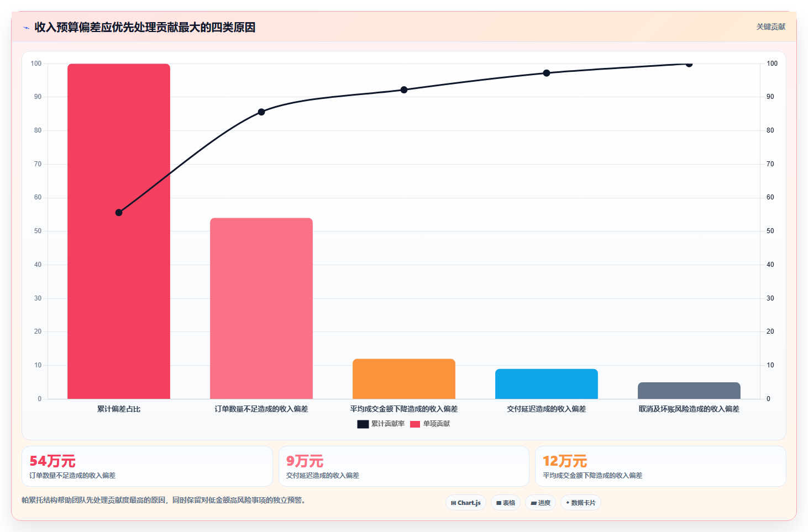Toggle the 单项贡献 legend item
The width and height of the screenshot is (808, 532).
[x=430, y=424]
